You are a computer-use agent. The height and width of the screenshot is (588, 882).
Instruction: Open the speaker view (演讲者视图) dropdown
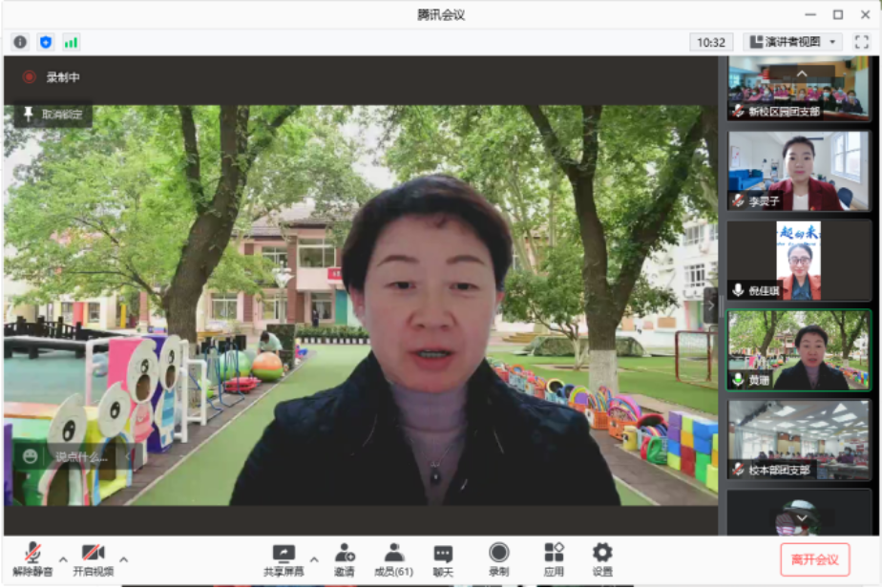tap(793, 42)
